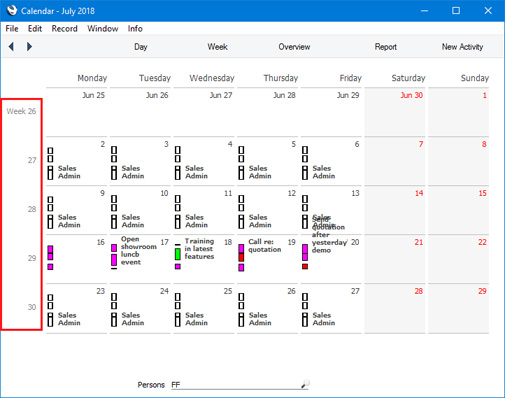The width and height of the screenshot is (505, 398).
Task: Open the Overview view
Action: pyautogui.click(x=294, y=47)
